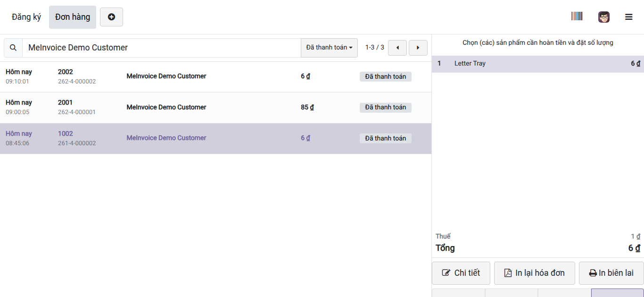Viewport: 644px width, 297px height.
Task: Open the hamburger menu
Action: coord(628,17)
